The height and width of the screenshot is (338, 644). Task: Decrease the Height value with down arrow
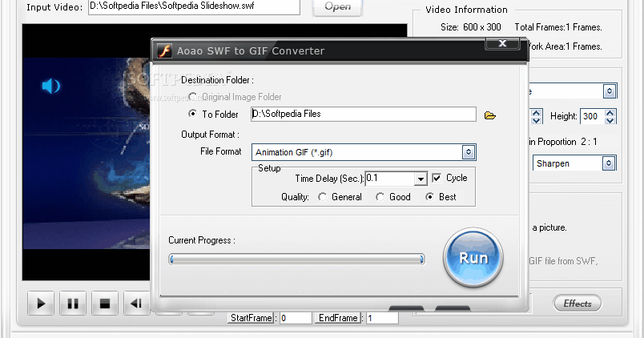click(x=610, y=120)
